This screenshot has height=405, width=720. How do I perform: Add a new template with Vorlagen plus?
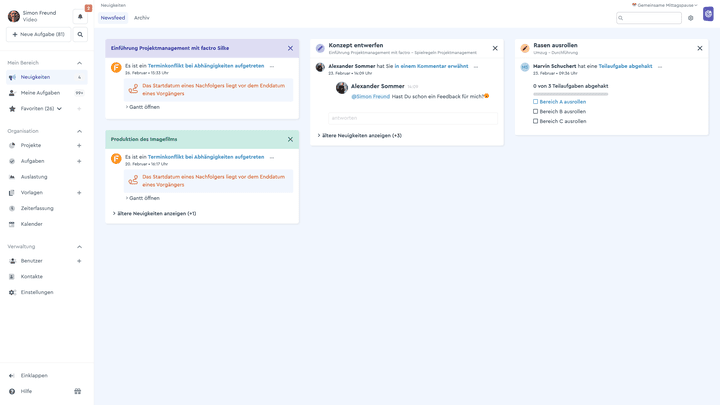tap(79, 193)
